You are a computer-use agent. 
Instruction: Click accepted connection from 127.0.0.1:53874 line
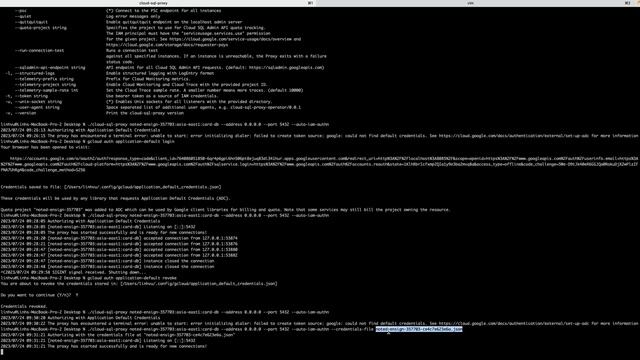click(119, 238)
